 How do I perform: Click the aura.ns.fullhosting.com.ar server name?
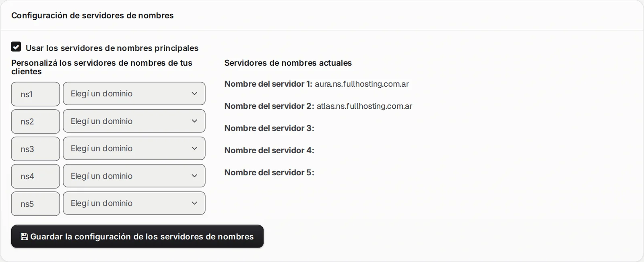click(362, 84)
